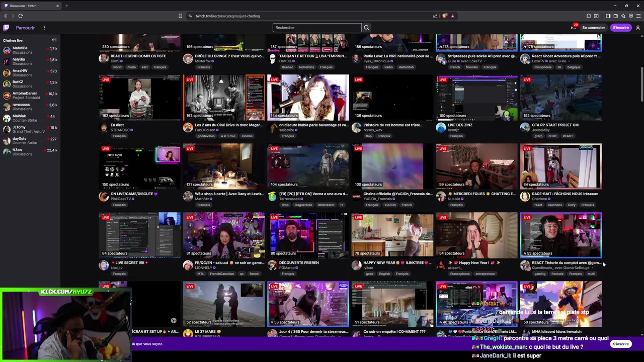Open the user profile icon in header
The height and width of the screenshot is (362, 644).
pyautogui.click(x=638, y=28)
